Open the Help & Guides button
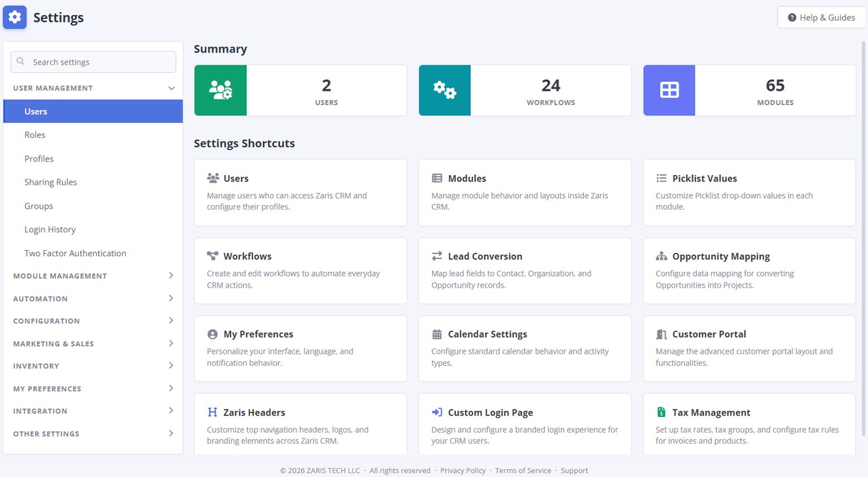 [821, 18]
